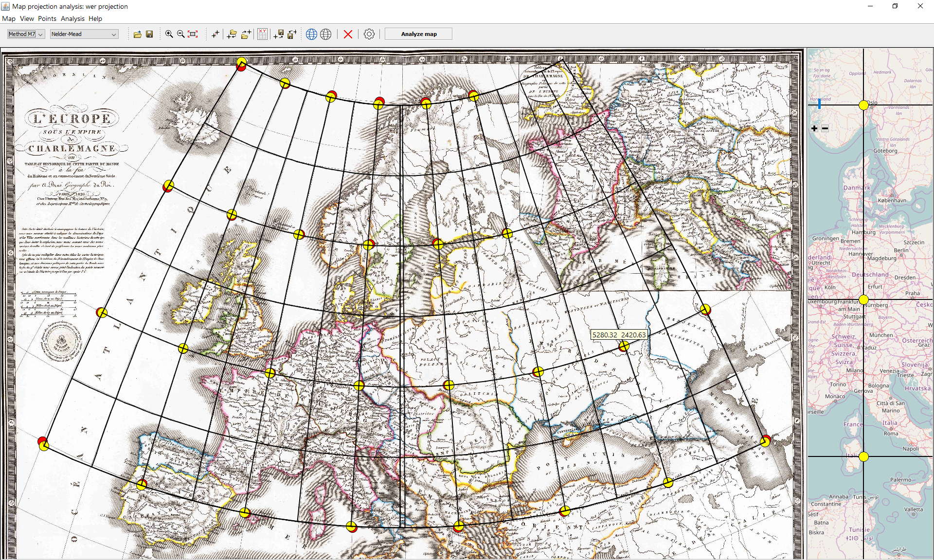The height and width of the screenshot is (560, 934).
Task: Click the zoom in magnifier icon
Action: [169, 34]
